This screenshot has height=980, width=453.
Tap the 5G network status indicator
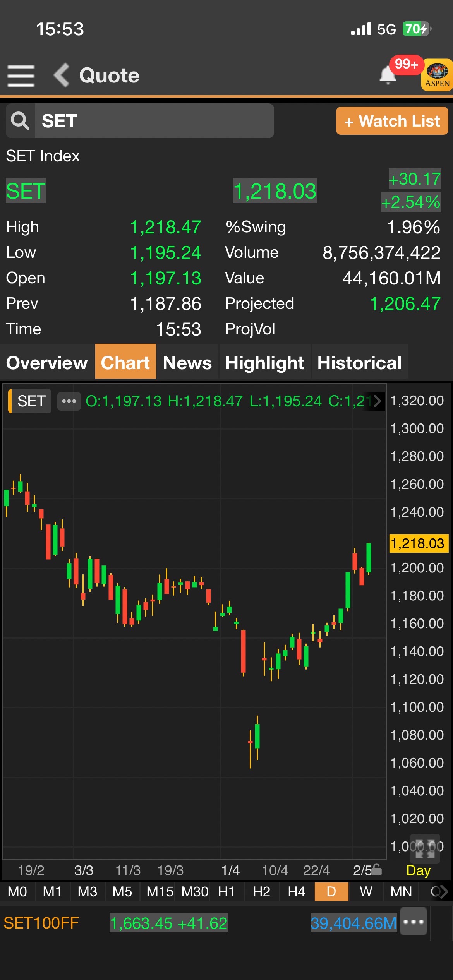coord(387,29)
